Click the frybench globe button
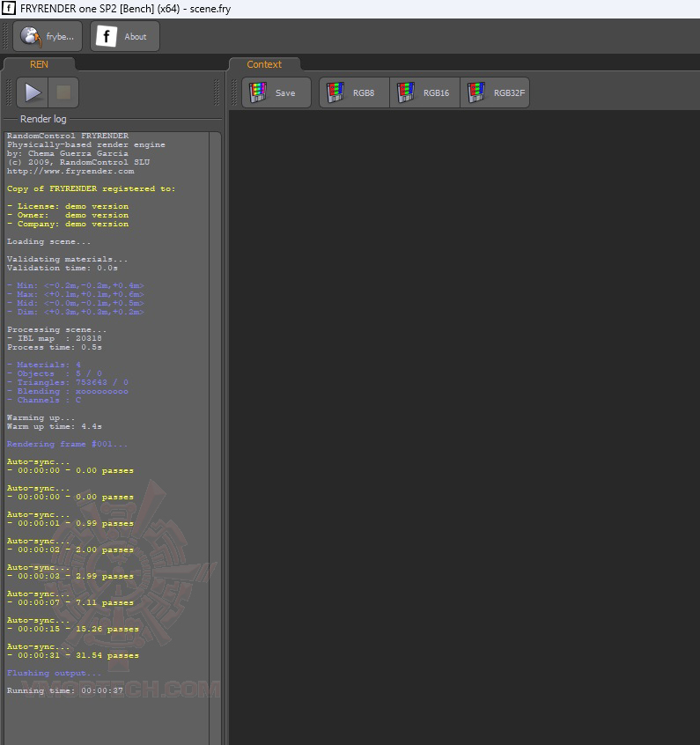The image size is (700, 745). tap(48, 36)
